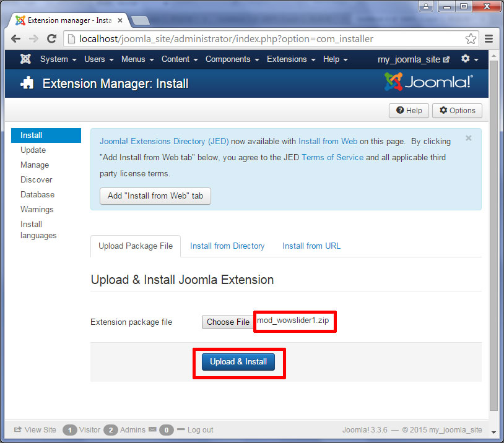504x443 pixels.
Task: Click the Visitor count badge
Action: click(x=70, y=430)
